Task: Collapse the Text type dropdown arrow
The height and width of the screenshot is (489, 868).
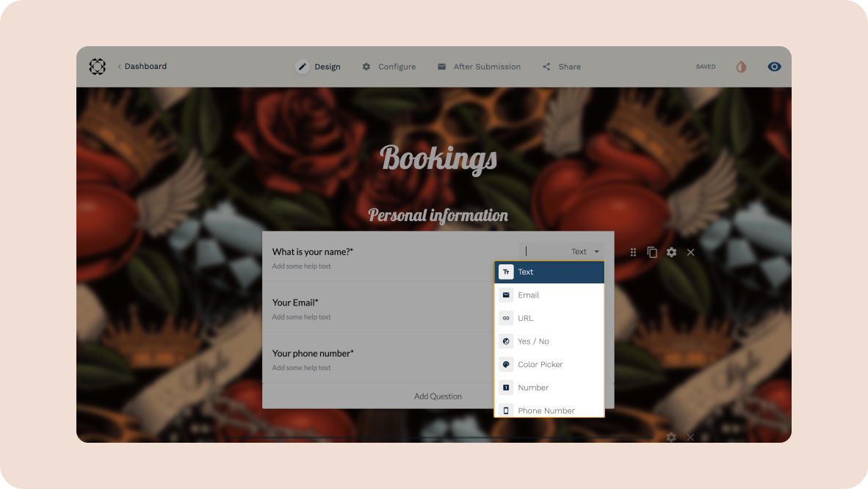Action: point(597,252)
